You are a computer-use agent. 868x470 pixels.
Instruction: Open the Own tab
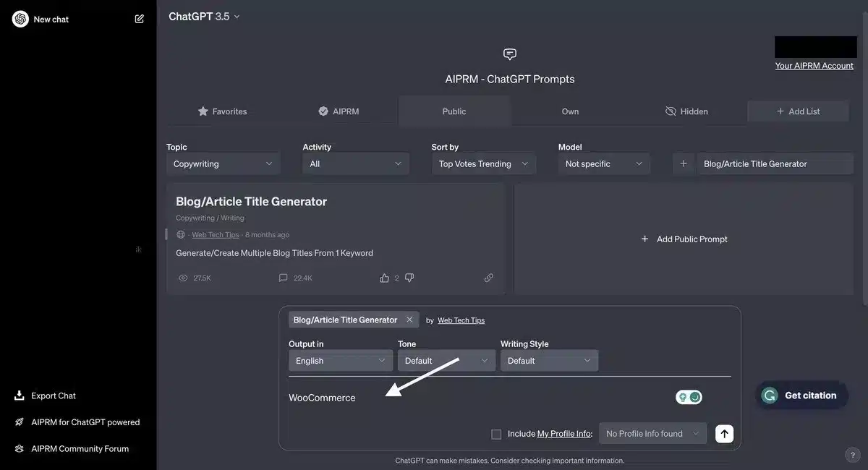(570, 111)
